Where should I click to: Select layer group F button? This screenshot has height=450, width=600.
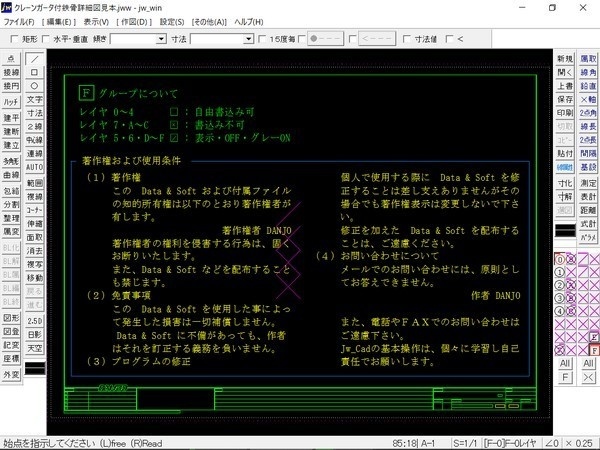click(593, 350)
